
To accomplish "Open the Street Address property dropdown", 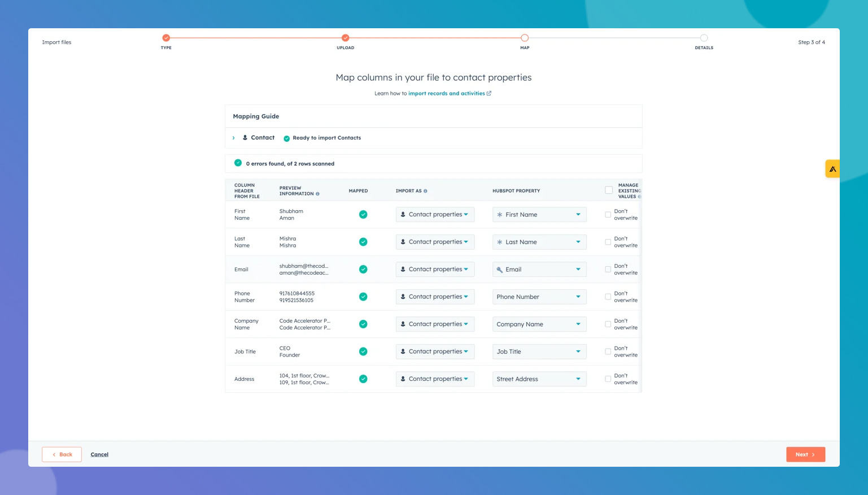I will click(x=539, y=379).
